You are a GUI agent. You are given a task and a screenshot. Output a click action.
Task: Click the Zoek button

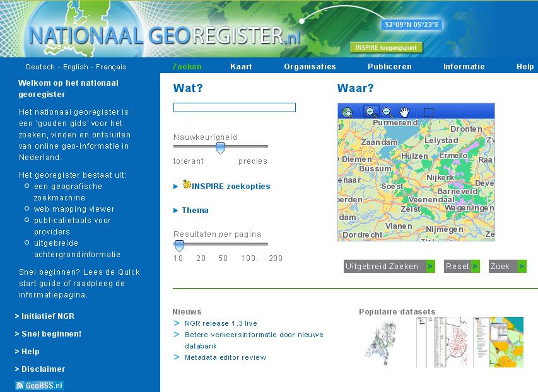tap(508, 266)
